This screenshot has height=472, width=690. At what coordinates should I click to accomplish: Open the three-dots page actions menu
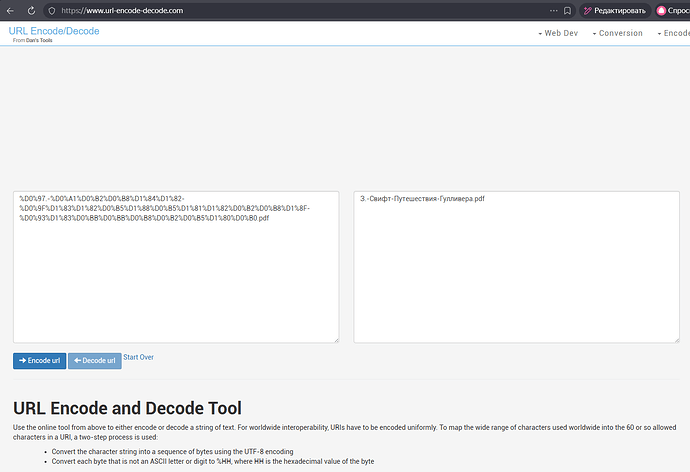pyautogui.click(x=554, y=10)
